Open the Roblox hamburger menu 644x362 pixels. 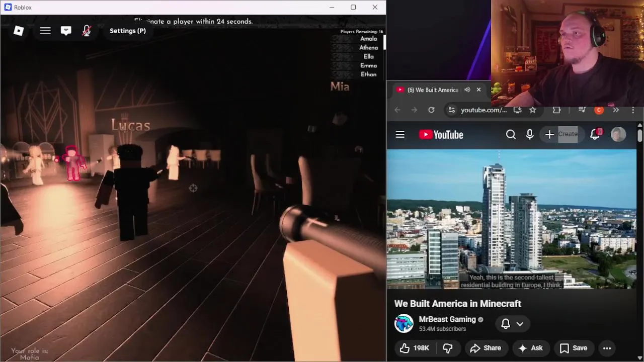click(x=45, y=31)
